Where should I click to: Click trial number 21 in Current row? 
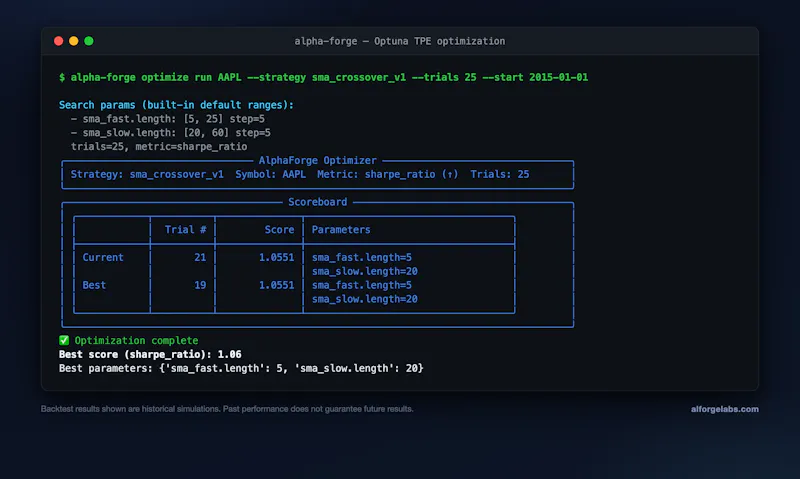pyautogui.click(x=200, y=258)
